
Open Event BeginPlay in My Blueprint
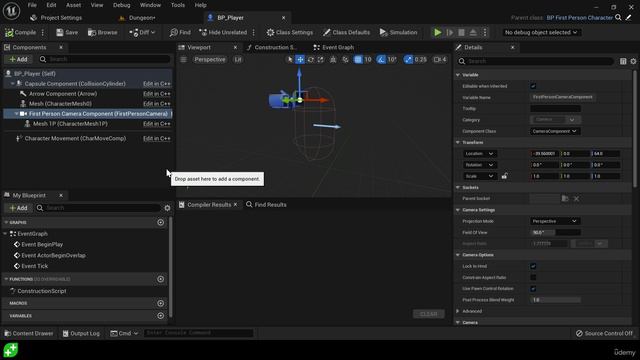tap(42, 244)
